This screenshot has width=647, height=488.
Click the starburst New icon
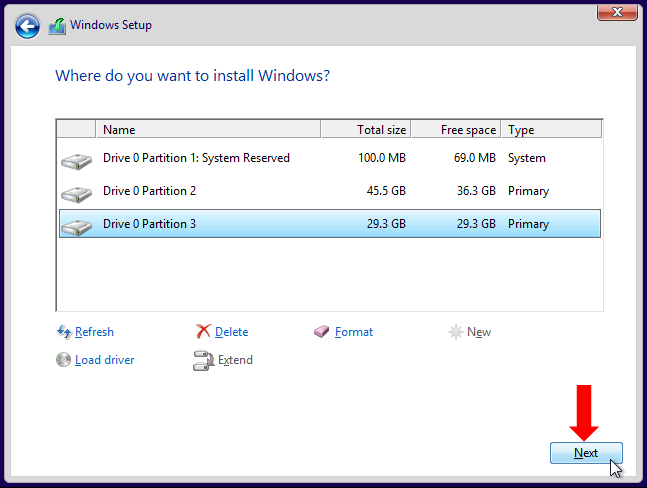[x=456, y=332]
